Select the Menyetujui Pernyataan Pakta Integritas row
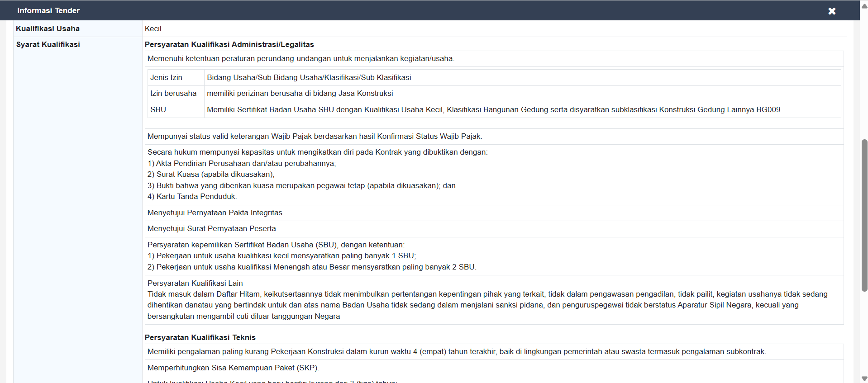The width and height of the screenshot is (868, 383). (215, 213)
